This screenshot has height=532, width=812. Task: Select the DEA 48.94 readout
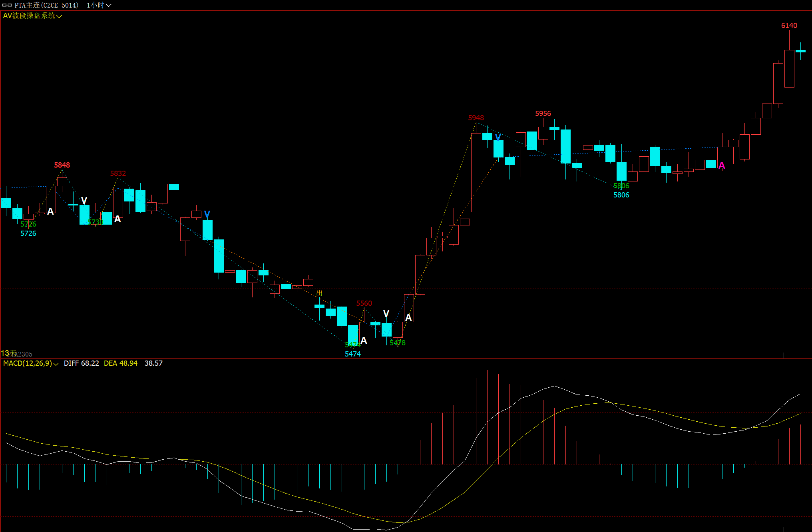(121, 363)
